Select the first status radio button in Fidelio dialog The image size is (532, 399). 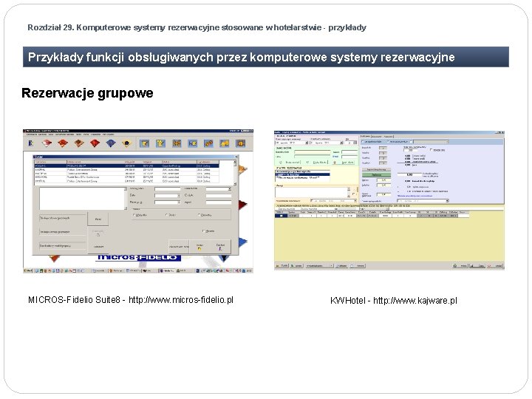tap(134, 215)
